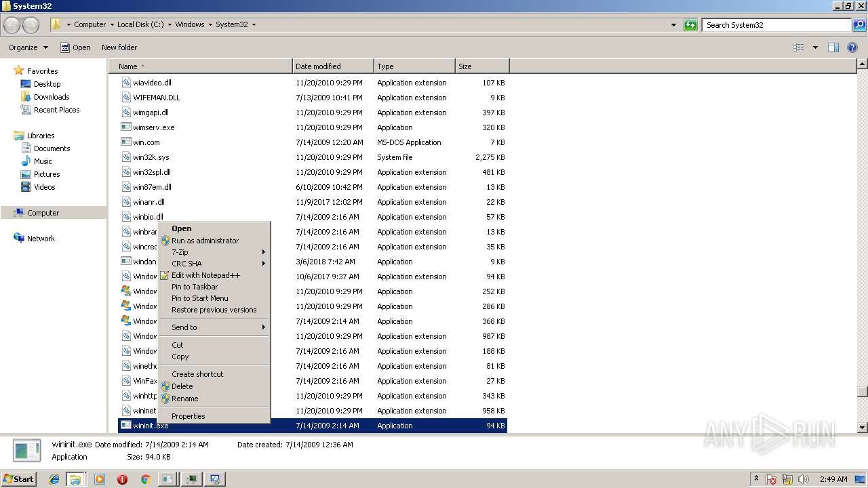This screenshot has height=488, width=868.
Task: Choose Restore previous versions
Action: (x=214, y=310)
